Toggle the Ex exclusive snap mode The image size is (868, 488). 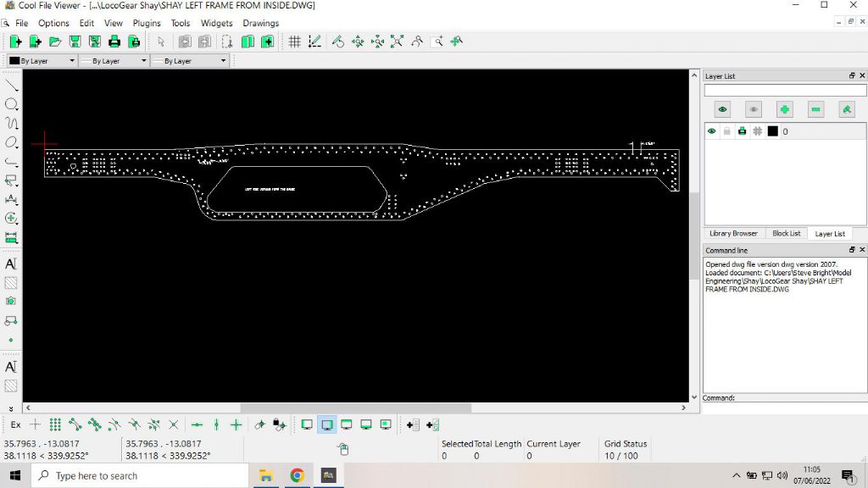[15, 425]
